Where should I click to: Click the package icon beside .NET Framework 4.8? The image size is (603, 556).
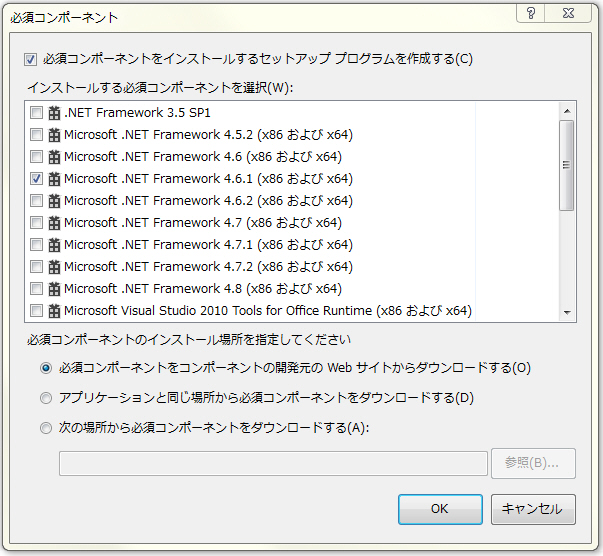pyautogui.click(x=54, y=289)
